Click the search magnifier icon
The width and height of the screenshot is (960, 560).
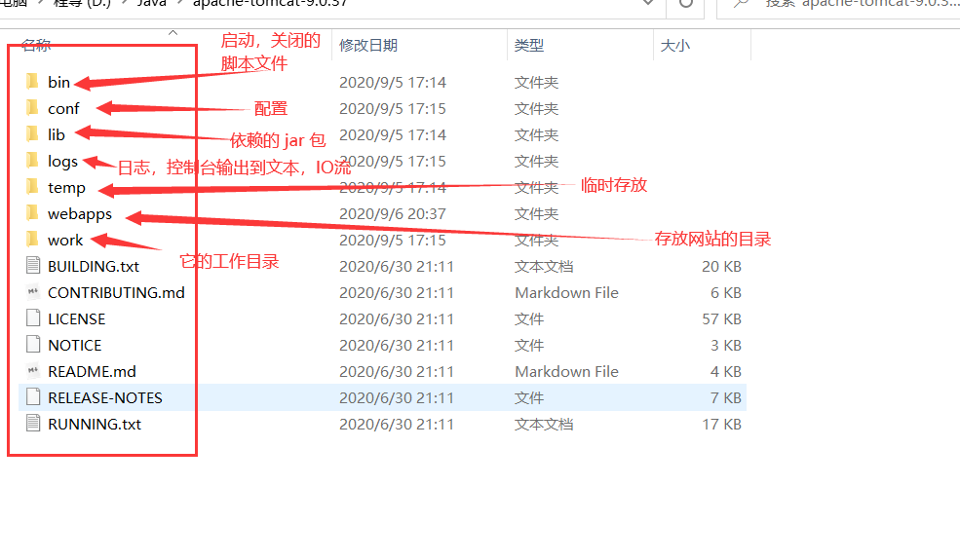pos(742,4)
